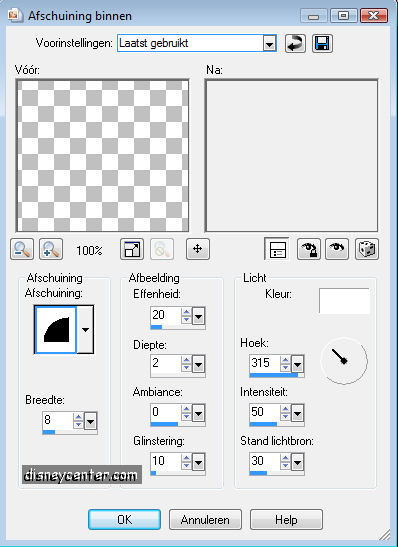Image resolution: width=398 pixels, height=547 pixels.
Task: Open the Breedte slider dropdown
Action: pos(90,421)
